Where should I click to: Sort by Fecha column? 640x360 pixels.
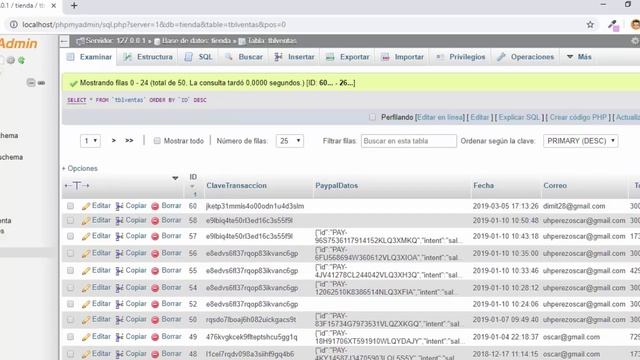(484, 186)
